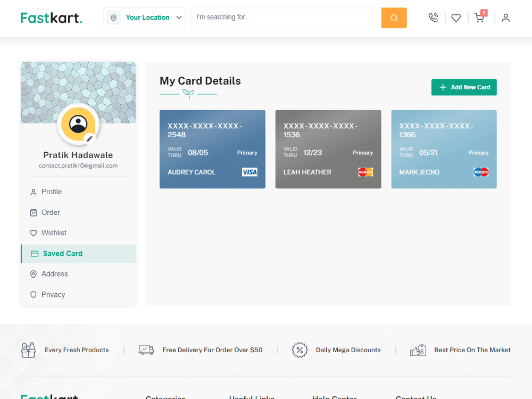
Task: Click the name Pratik Hadawale
Action: click(78, 155)
